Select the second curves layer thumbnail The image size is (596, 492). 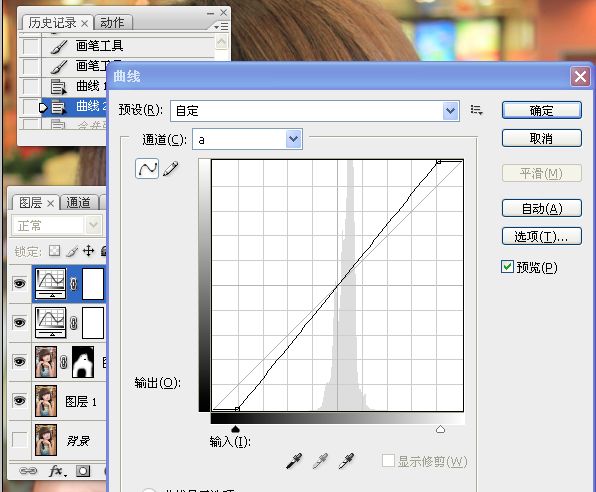pos(51,322)
